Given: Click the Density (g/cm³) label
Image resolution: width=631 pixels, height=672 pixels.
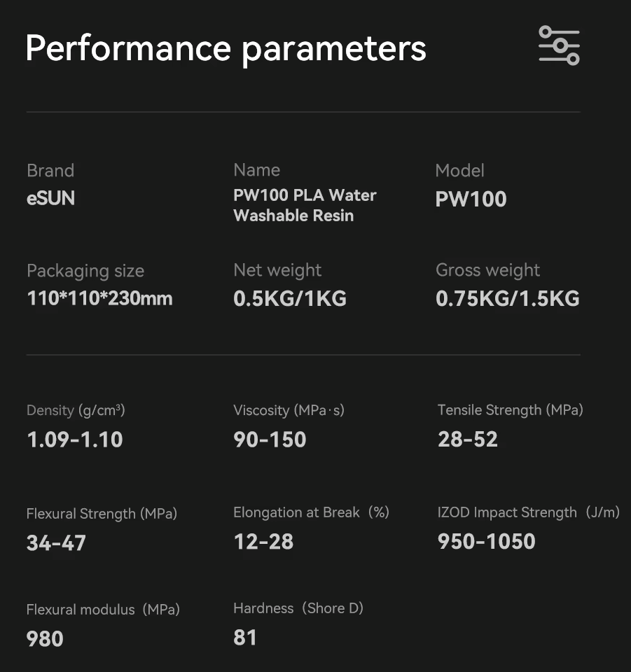Looking at the screenshot, I should tap(76, 410).
